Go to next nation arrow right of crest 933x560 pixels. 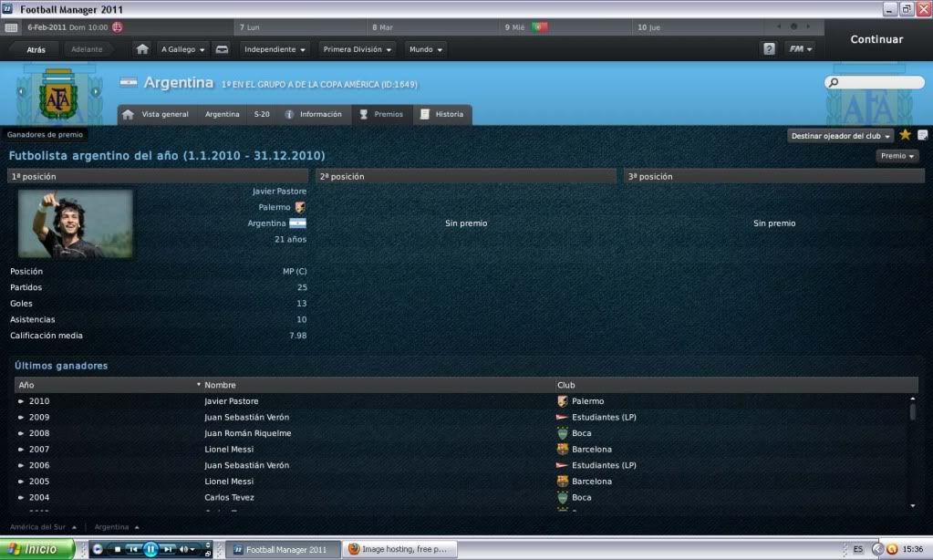[95, 91]
